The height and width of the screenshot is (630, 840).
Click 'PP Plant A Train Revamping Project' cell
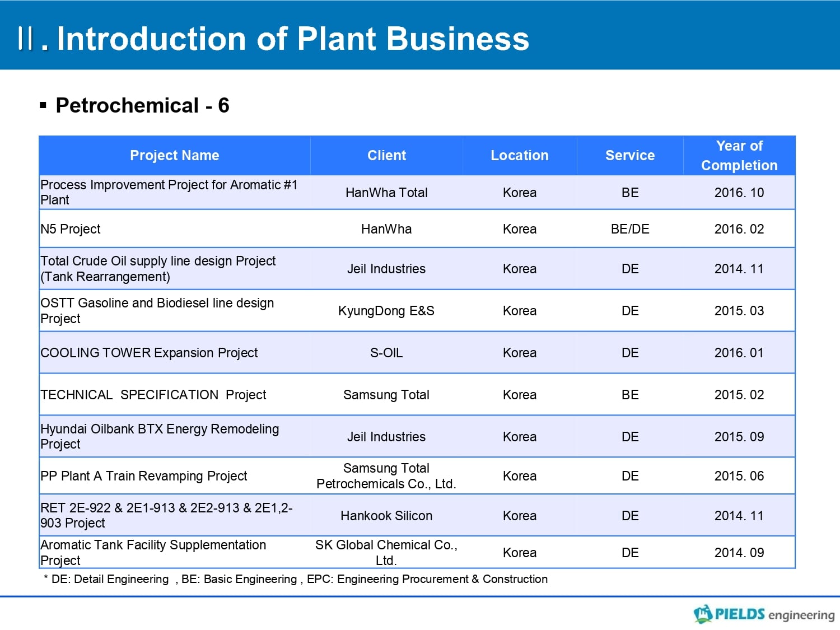point(175,475)
